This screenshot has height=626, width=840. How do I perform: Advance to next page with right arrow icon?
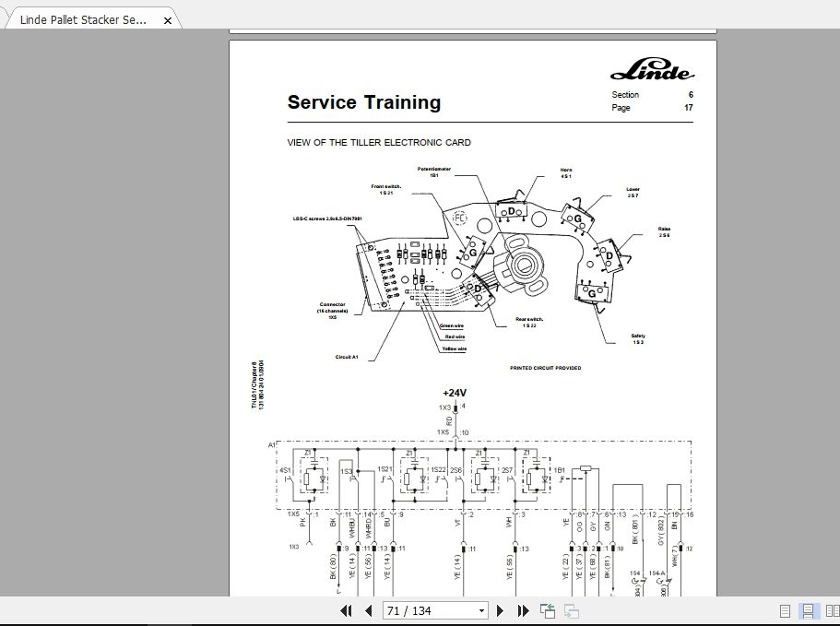[x=501, y=610]
